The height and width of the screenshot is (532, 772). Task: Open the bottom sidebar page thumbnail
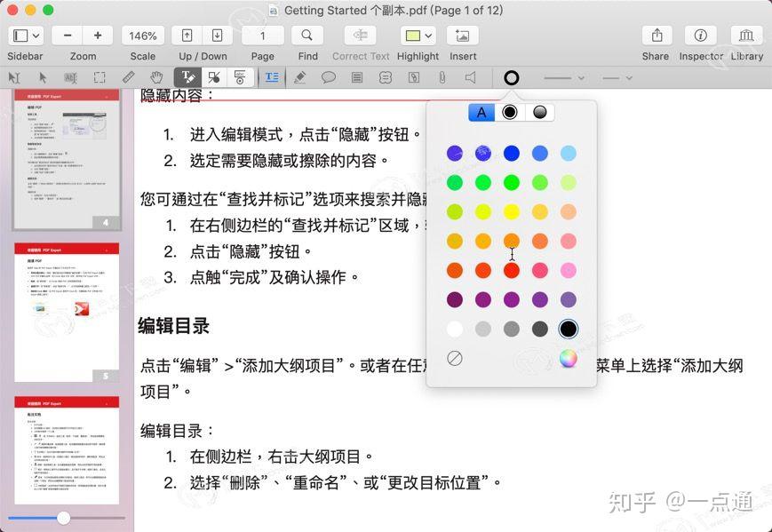coord(67,450)
